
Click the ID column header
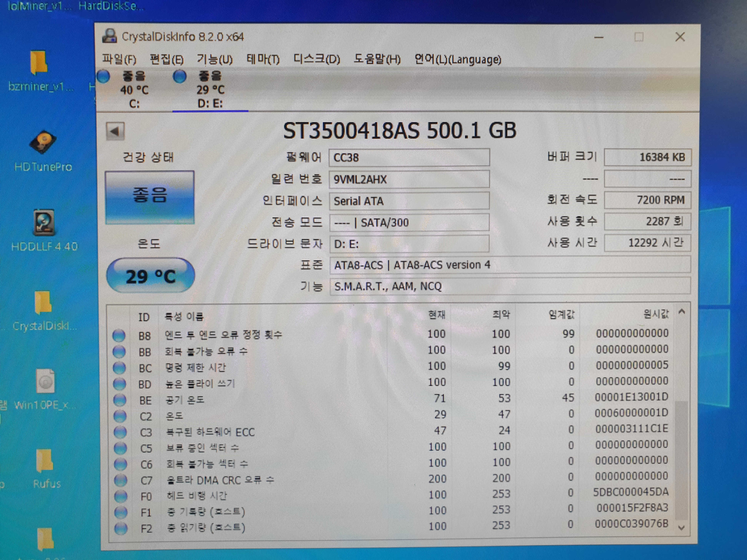[144, 317]
